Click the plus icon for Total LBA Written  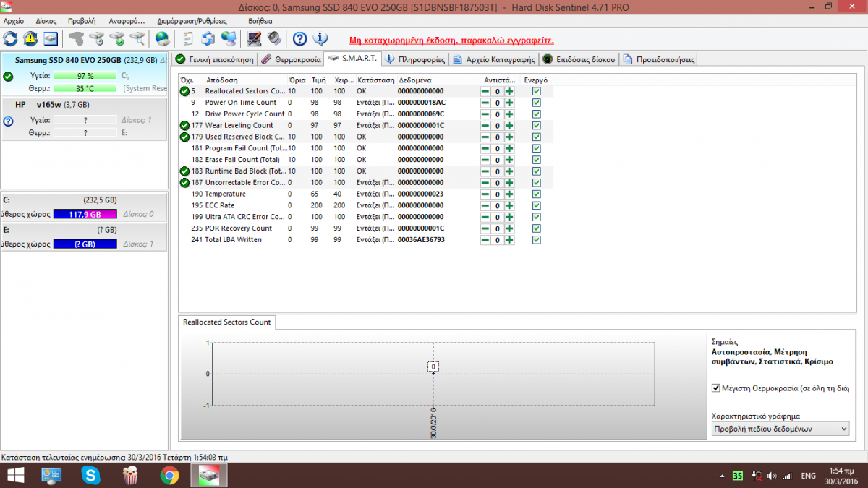[509, 240]
